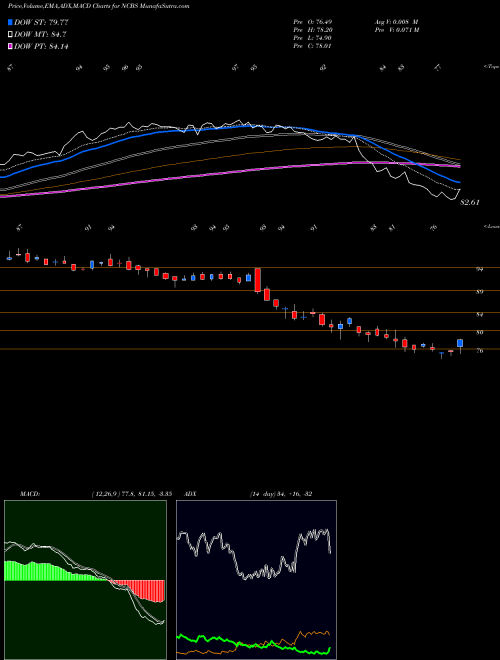The image size is (500, 660).
Task: Click the 76 price axis label
Action: coord(479,350)
